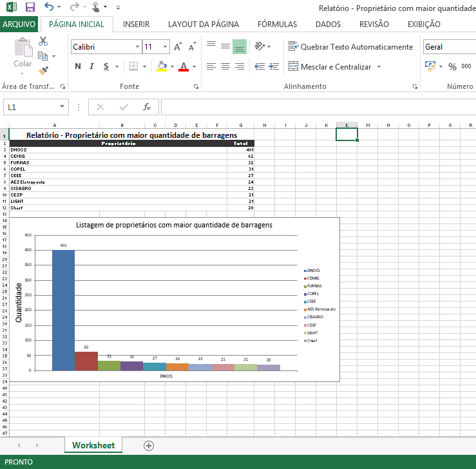Open the Alinhamento group dialog launcher
The width and height of the screenshot is (476, 469).
coord(415,87)
